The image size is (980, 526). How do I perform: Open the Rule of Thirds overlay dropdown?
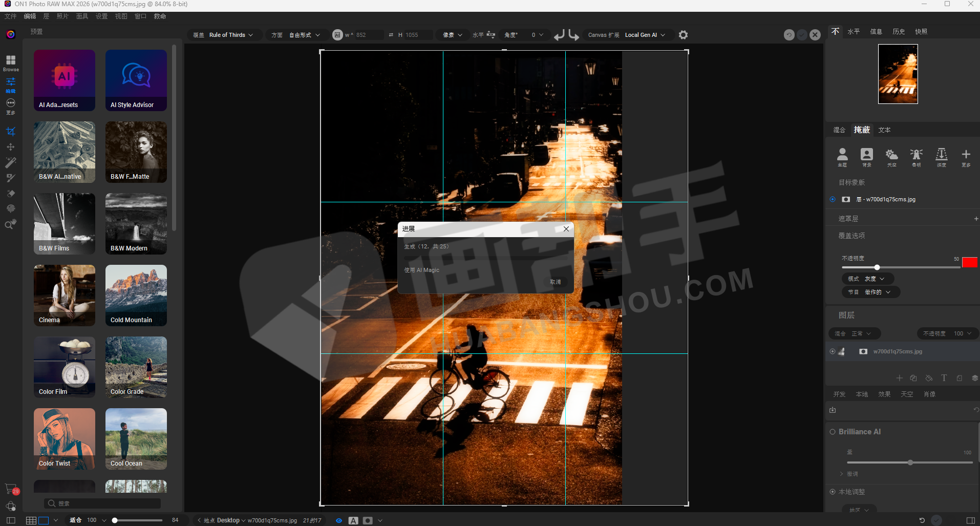tap(231, 35)
